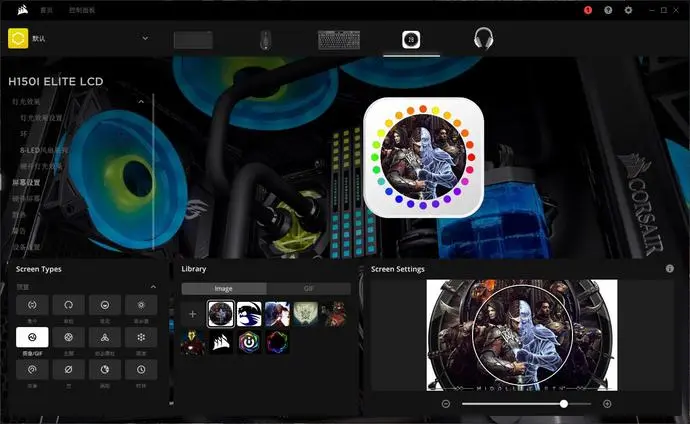This screenshot has height=424, width=690.
Task: Open the red notification alert icon
Action: (588, 10)
